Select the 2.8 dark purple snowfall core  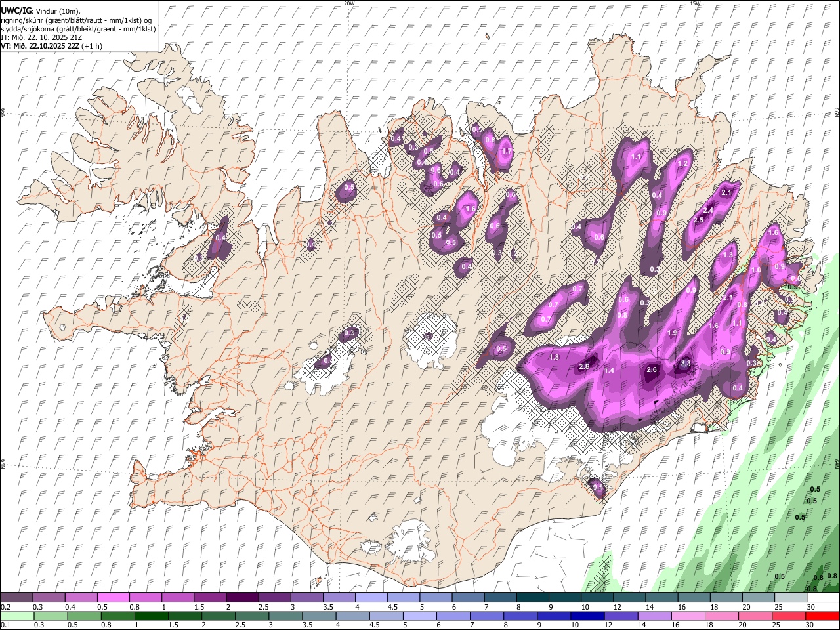(584, 367)
